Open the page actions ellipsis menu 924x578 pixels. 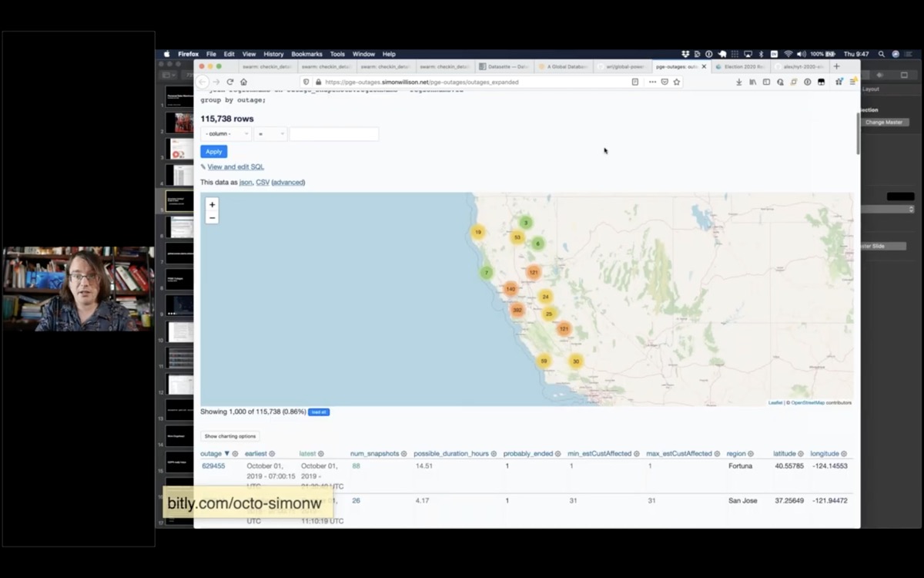click(652, 82)
